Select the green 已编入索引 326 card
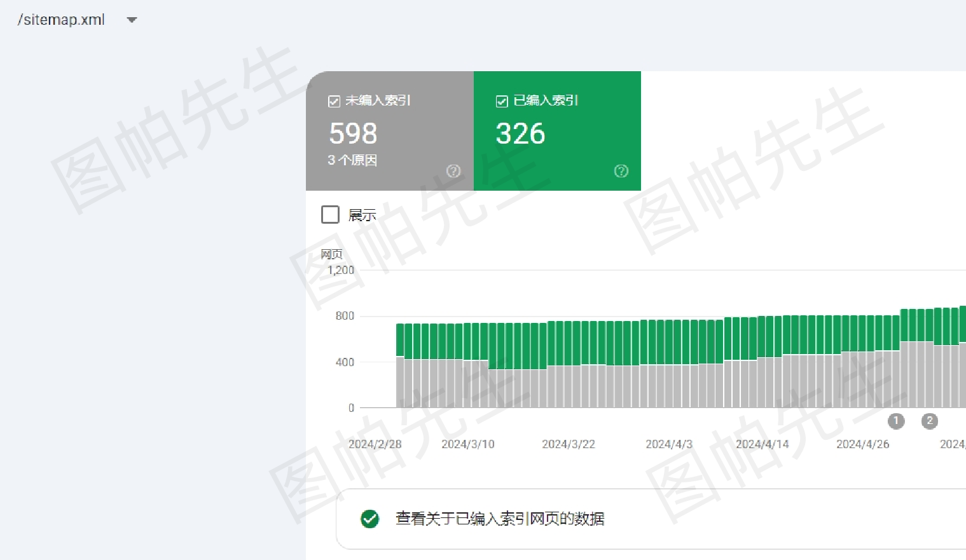Screen dimensions: 966x560 point(558,131)
